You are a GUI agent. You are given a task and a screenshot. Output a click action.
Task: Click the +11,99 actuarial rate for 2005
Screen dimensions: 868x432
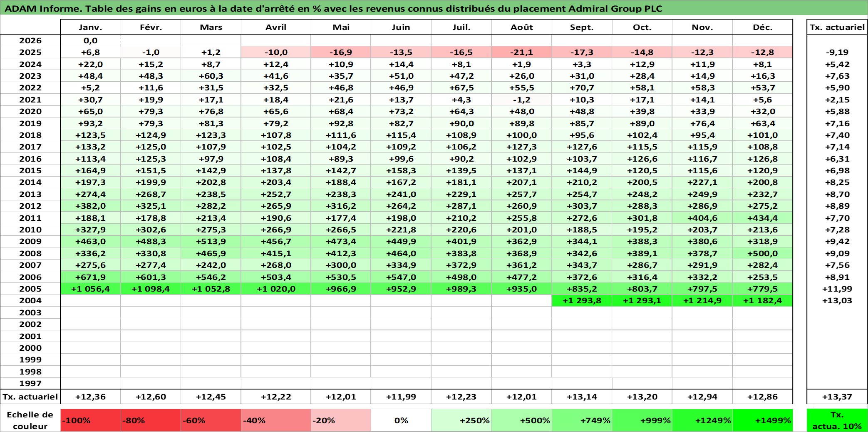click(x=837, y=289)
